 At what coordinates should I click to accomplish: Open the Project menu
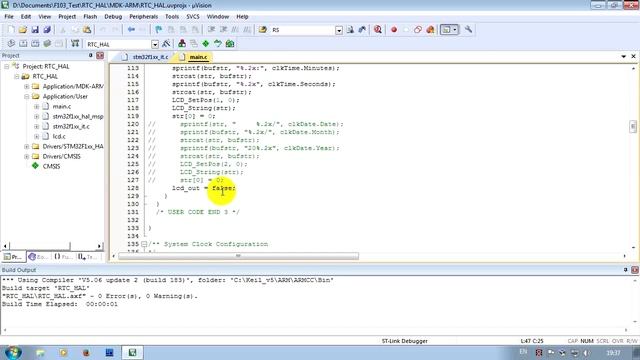(67, 16)
